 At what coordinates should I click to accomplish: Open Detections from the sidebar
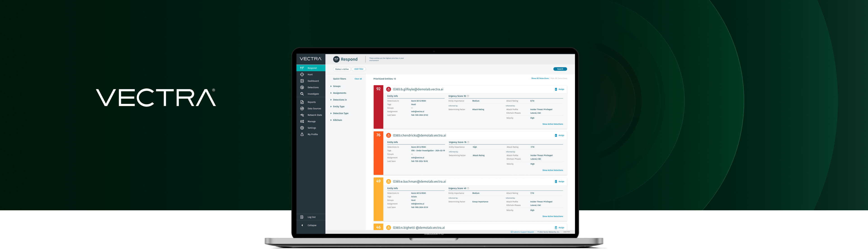pyautogui.click(x=311, y=87)
